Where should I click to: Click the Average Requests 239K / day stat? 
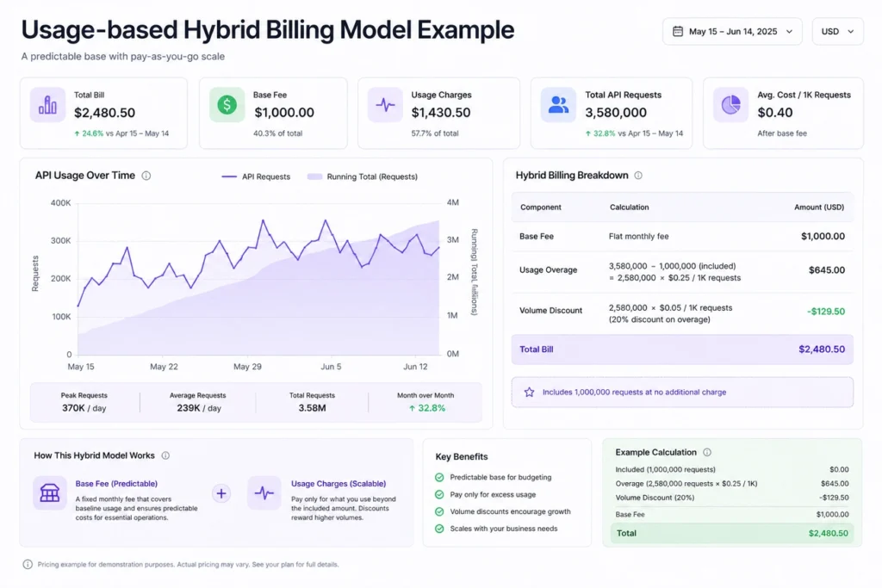198,403
